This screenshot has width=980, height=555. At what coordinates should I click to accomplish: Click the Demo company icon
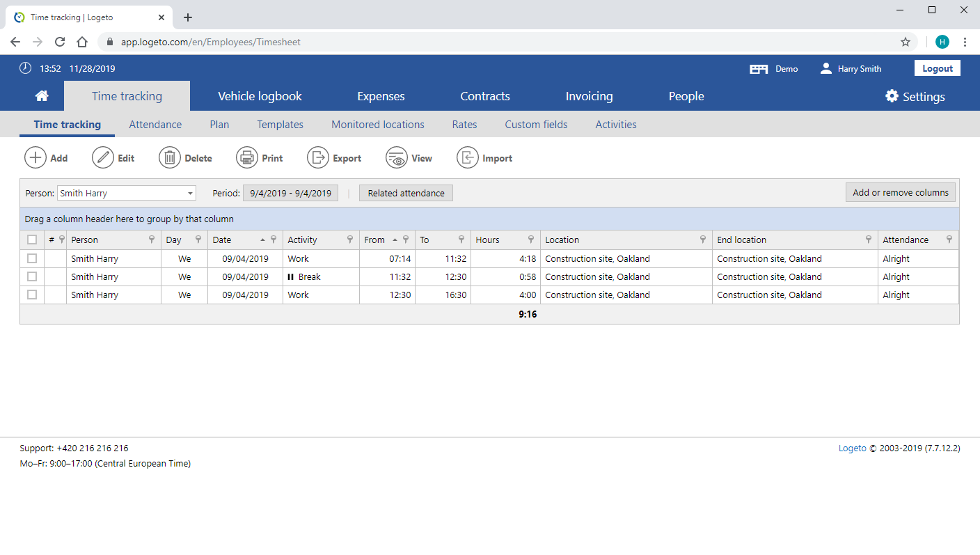(759, 69)
